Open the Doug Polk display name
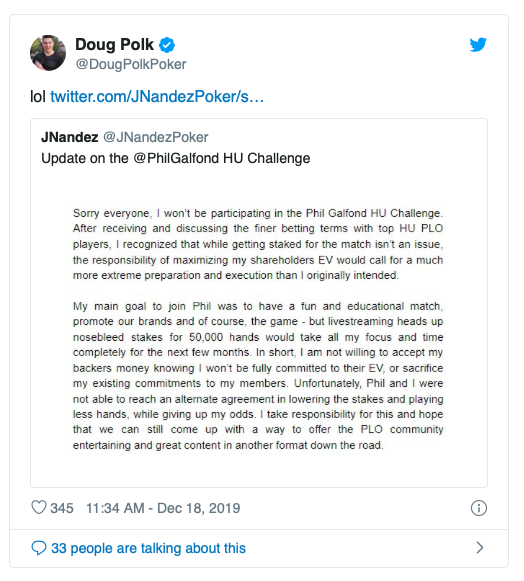This screenshot has width=524, height=581. tap(114, 44)
